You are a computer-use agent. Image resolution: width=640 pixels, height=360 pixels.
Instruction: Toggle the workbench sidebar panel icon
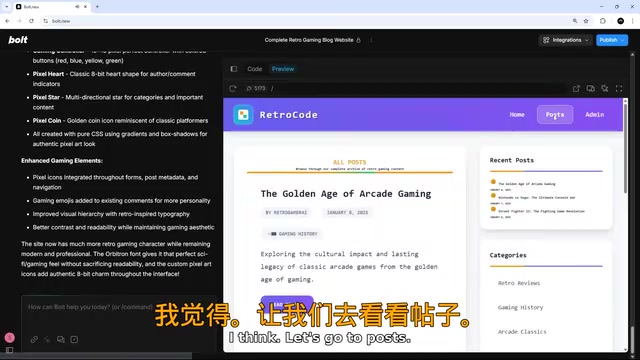pyautogui.click(x=234, y=69)
